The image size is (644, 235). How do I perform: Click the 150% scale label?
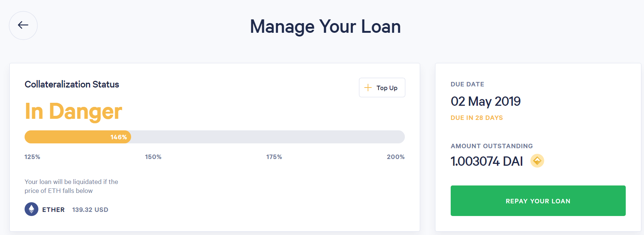click(x=153, y=157)
